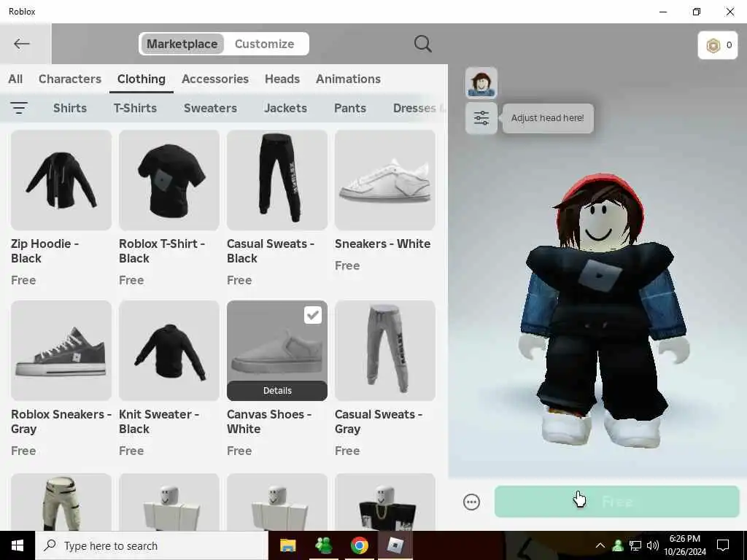The width and height of the screenshot is (747, 560).
Task: Open the avatar head thumbnail view
Action: click(x=481, y=82)
